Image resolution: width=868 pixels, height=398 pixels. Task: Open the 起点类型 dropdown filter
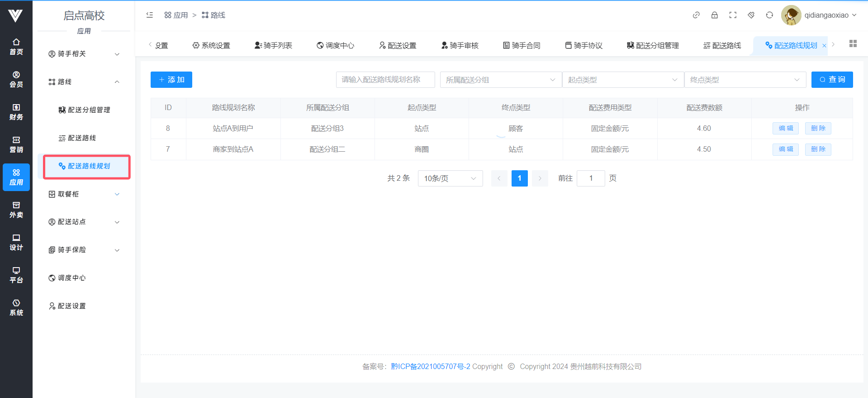pos(622,80)
